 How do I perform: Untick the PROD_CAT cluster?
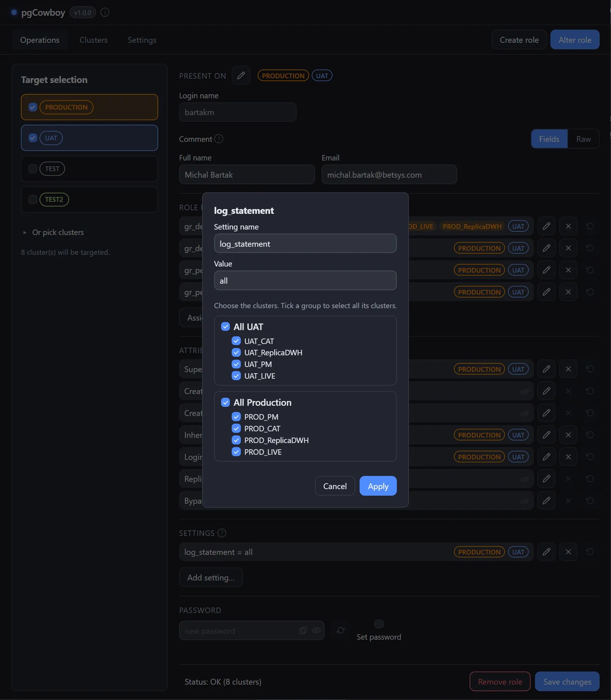pyautogui.click(x=236, y=429)
